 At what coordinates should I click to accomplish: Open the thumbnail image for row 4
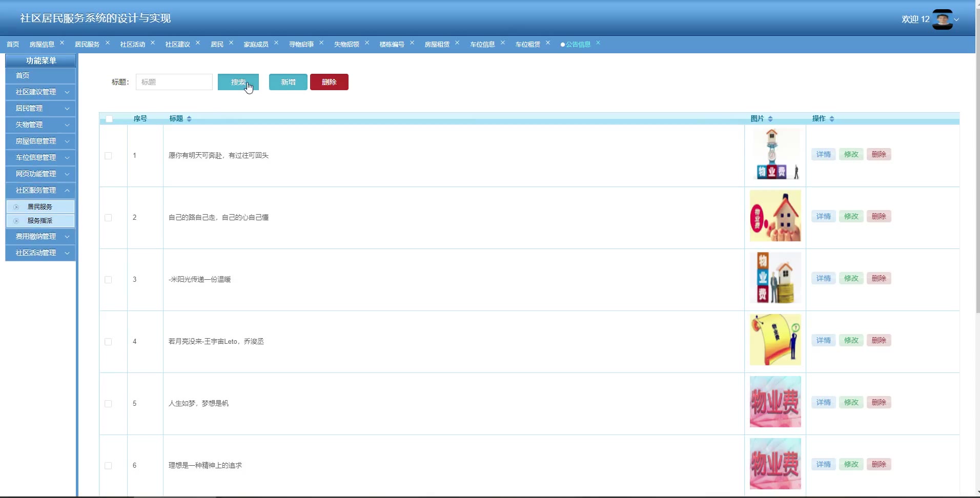[775, 340]
